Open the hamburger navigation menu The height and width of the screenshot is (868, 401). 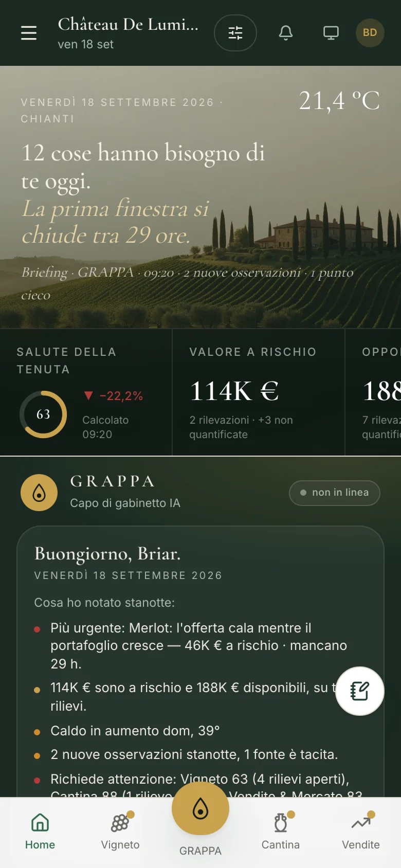point(29,33)
